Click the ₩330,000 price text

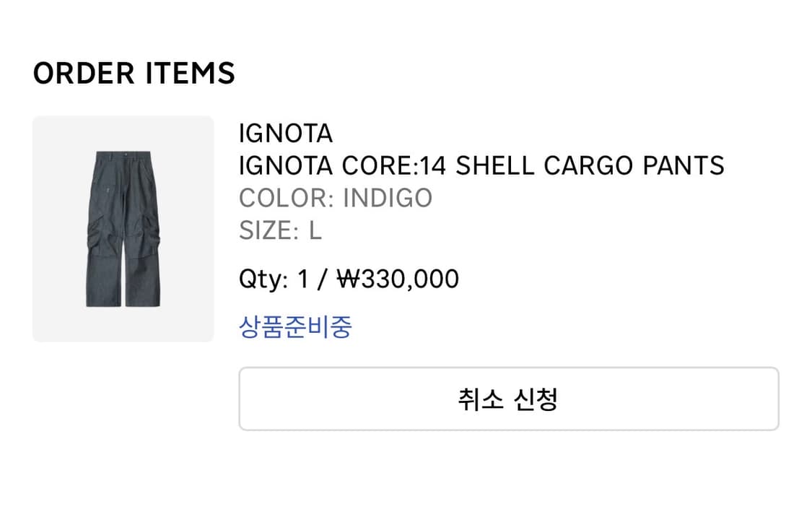click(x=396, y=278)
